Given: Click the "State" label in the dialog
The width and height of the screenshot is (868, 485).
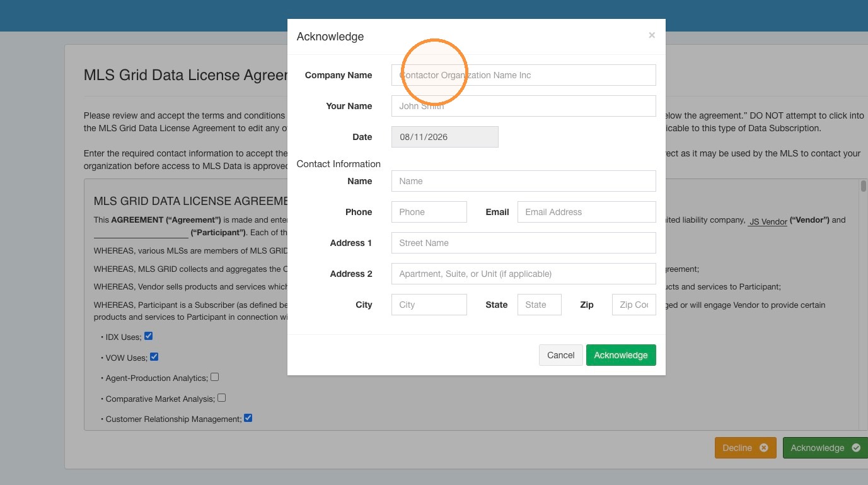Looking at the screenshot, I should click(497, 305).
